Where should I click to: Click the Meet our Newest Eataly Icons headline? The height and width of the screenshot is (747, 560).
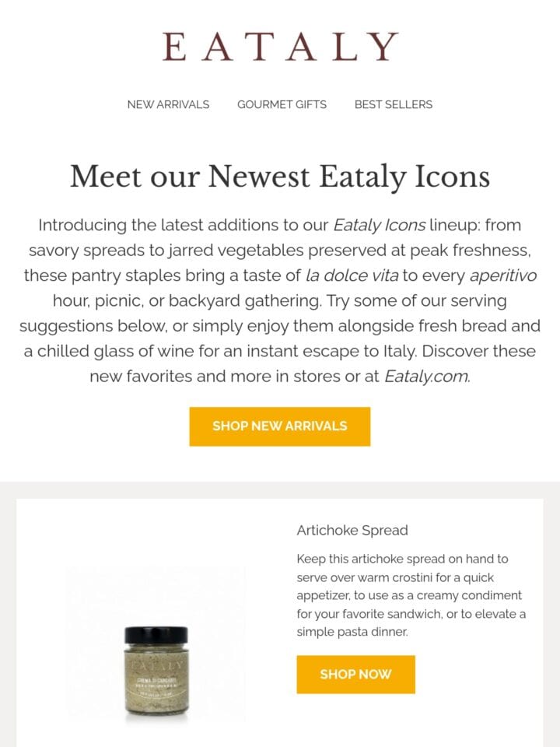tap(280, 177)
